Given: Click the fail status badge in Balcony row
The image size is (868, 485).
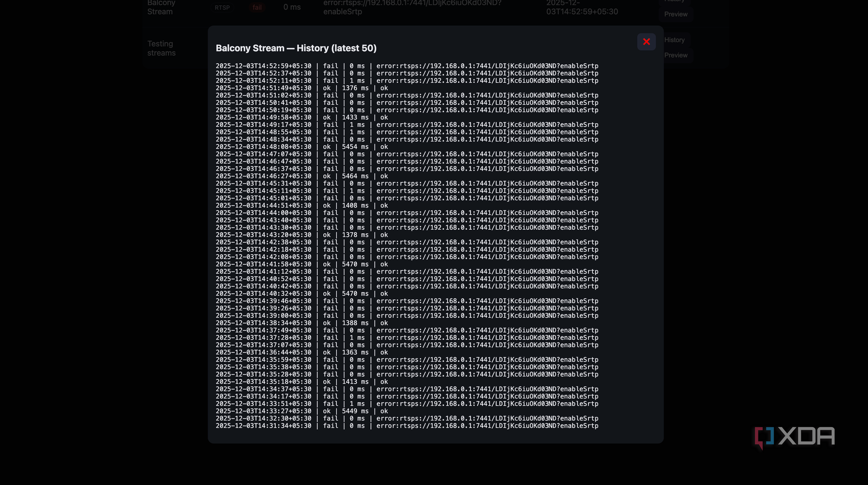Looking at the screenshot, I should point(257,7).
